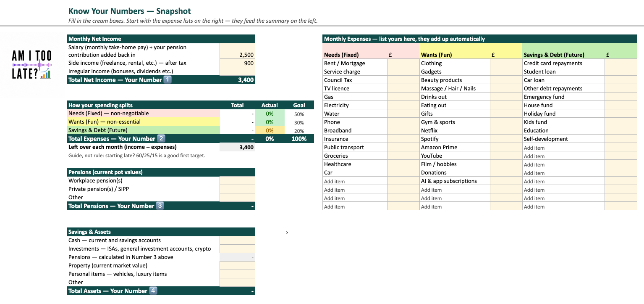Select the Donations label cell
The width and height of the screenshot is (644, 304).
click(455, 172)
